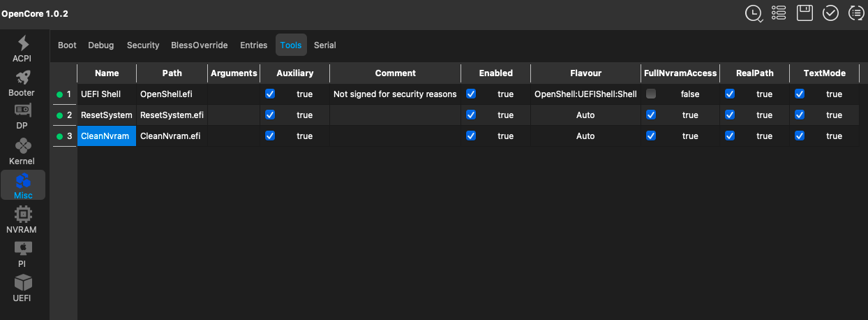The image size is (868, 320).
Task: Select the PI platform info section
Action: click(x=22, y=254)
